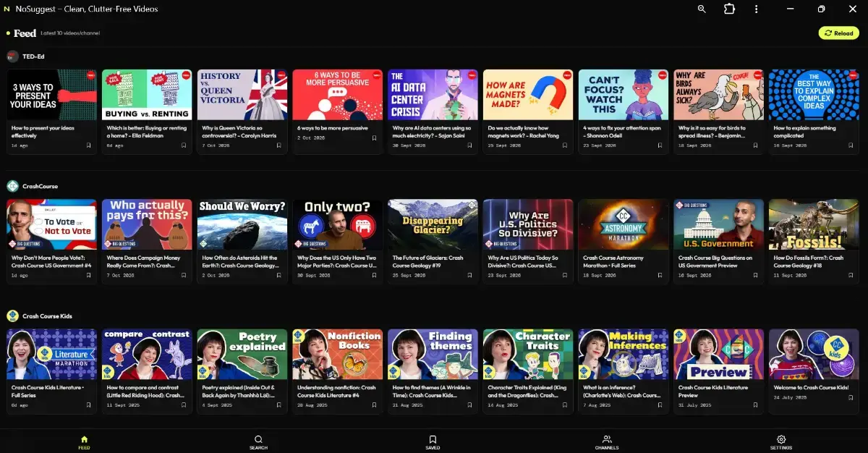Open the Settings tab

[x=781, y=442]
